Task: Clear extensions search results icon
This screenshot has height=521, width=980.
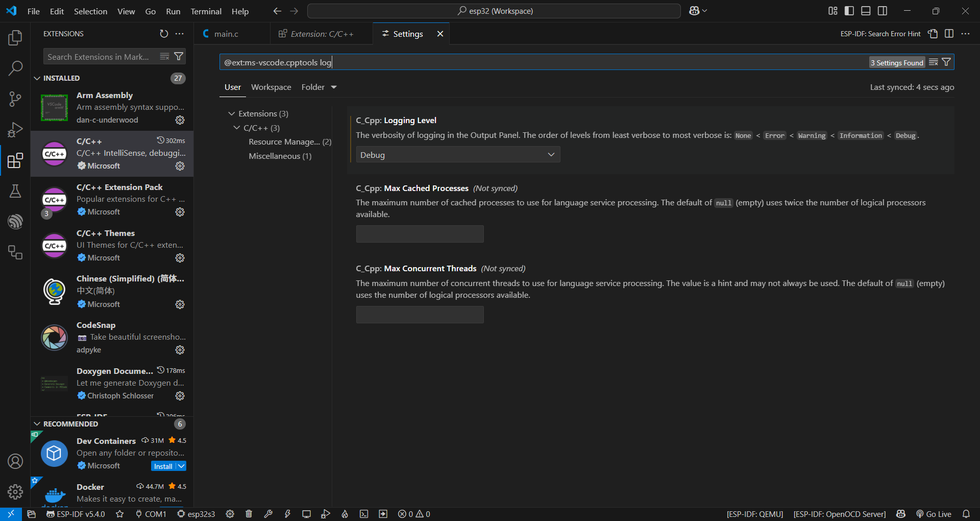Action: point(164,56)
